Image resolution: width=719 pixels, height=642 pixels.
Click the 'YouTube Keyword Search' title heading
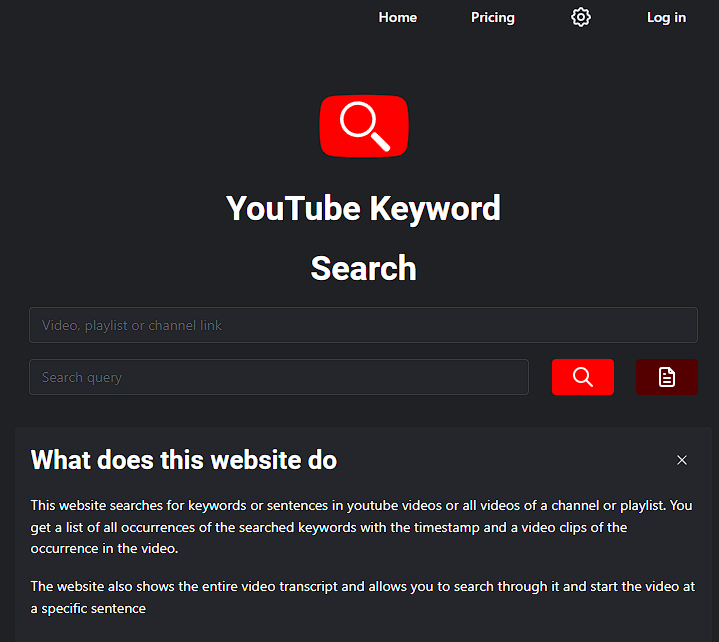(364, 238)
